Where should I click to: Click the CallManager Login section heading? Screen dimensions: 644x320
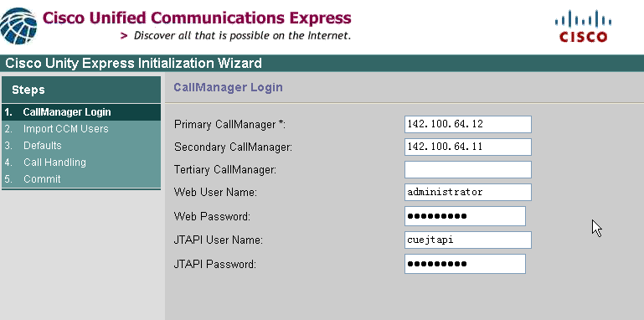point(228,87)
